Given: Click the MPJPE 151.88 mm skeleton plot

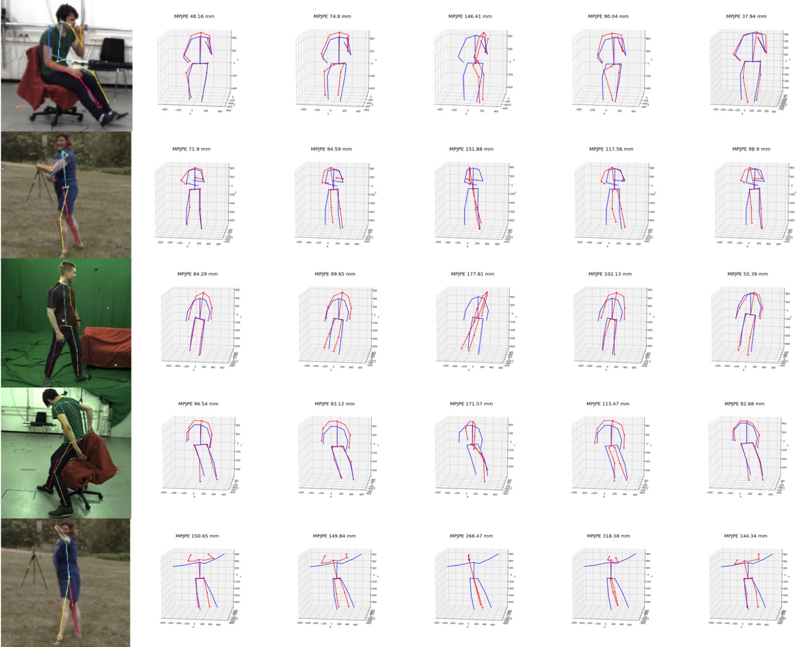Looking at the screenshot, I should pos(472,197).
